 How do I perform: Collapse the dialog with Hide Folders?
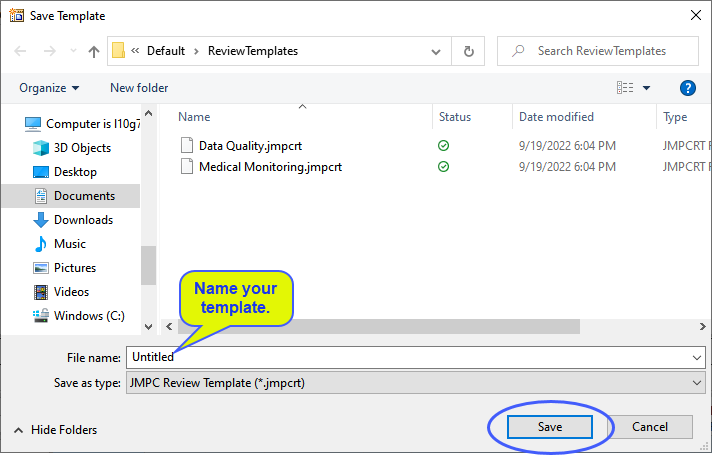click(x=56, y=430)
